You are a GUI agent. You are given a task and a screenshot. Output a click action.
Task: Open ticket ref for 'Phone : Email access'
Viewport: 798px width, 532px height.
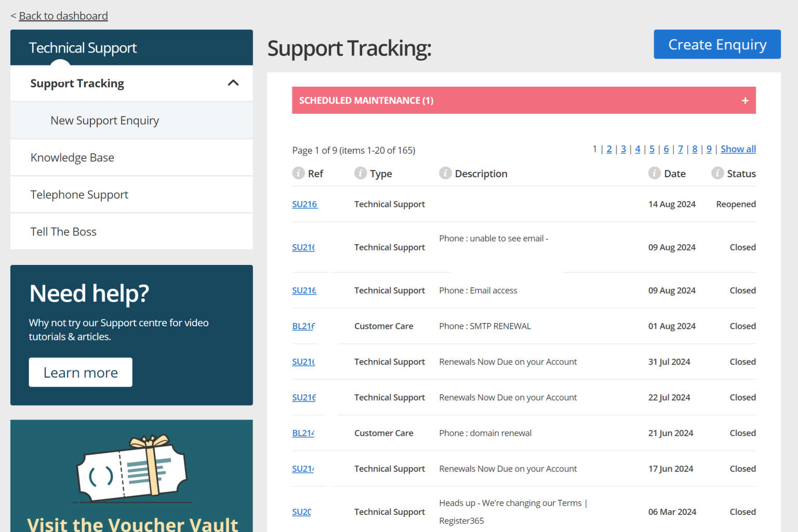[x=304, y=290]
